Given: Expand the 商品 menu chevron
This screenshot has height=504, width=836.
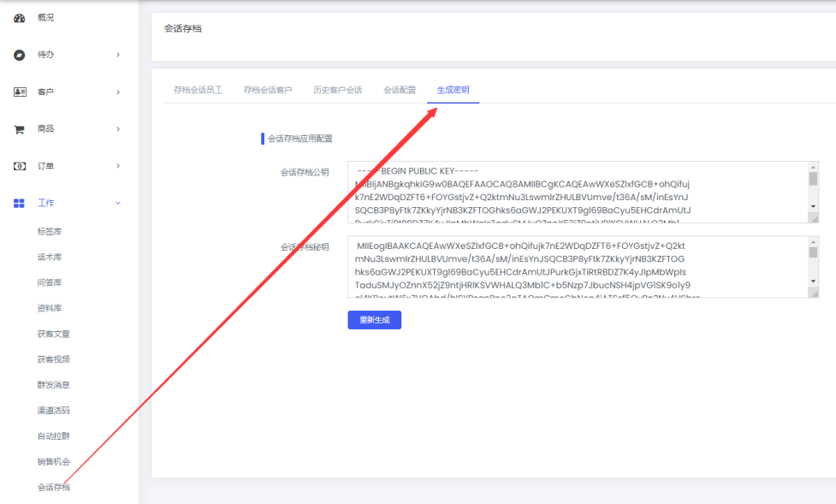Looking at the screenshot, I should pyautogui.click(x=118, y=129).
